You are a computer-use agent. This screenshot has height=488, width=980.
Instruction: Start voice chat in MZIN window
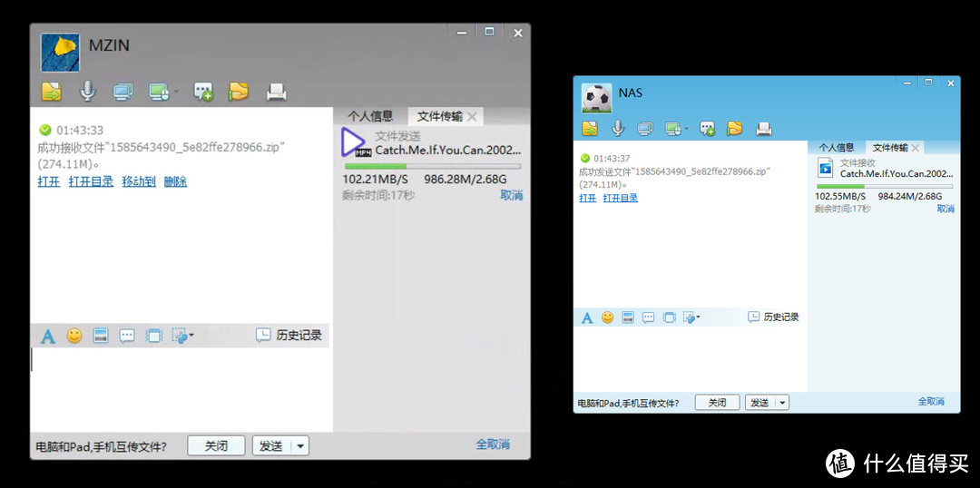click(x=87, y=92)
